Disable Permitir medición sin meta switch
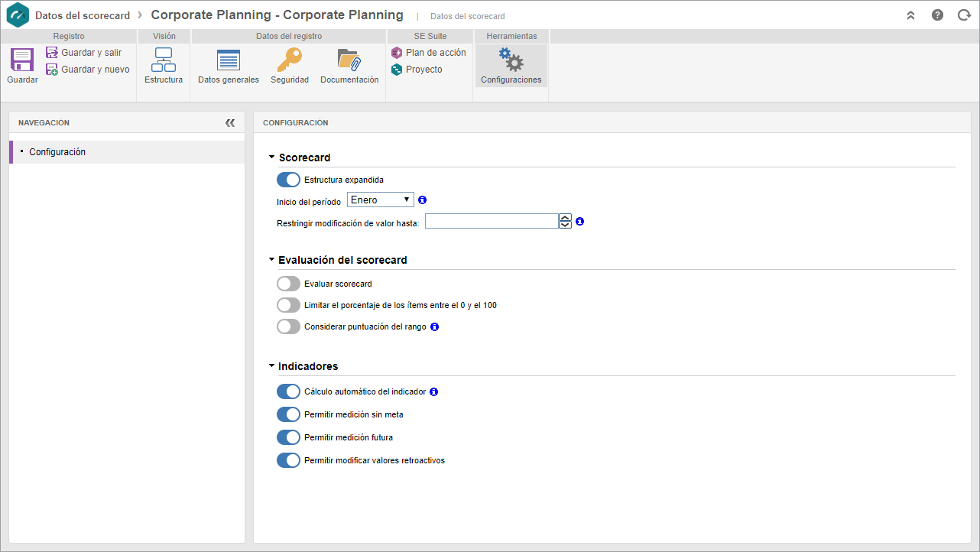This screenshot has width=980, height=552. [x=288, y=414]
